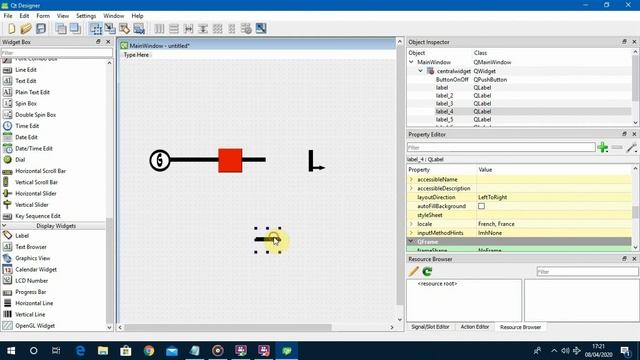The height and width of the screenshot is (360, 640).
Task: Open the View menu
Action: point(62,16)
